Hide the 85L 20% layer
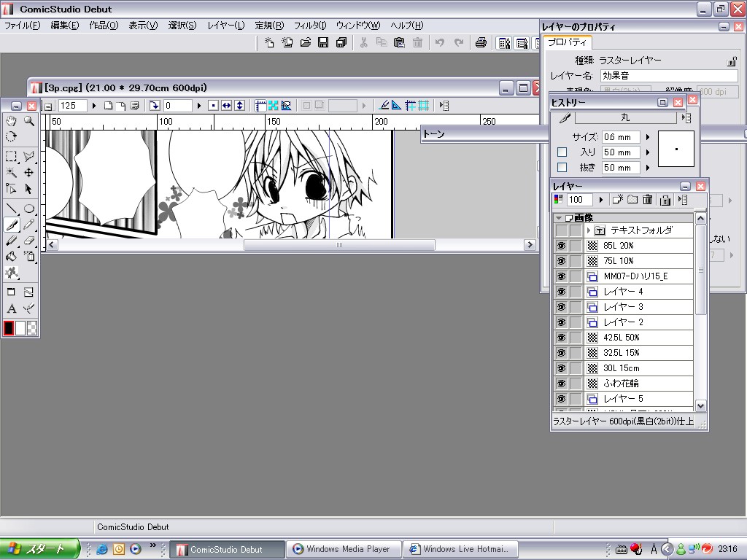This screenshot has height=560, width=747. coord(561,246)
